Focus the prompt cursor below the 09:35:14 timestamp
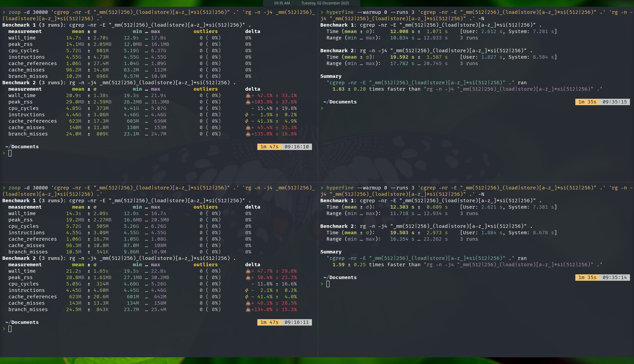The image size is (634, 364). pyautogui.click(x=328, y=284)
